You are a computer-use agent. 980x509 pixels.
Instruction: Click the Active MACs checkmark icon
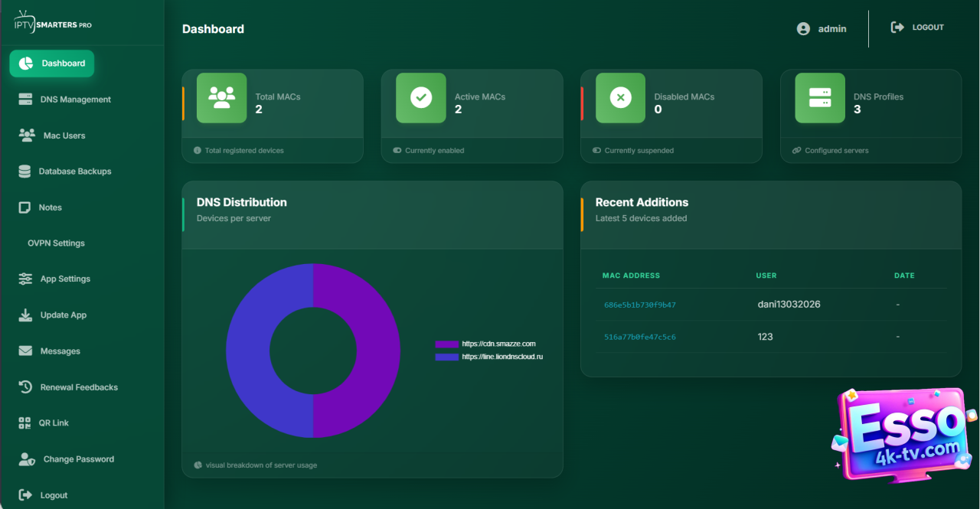tap(420, 98)
